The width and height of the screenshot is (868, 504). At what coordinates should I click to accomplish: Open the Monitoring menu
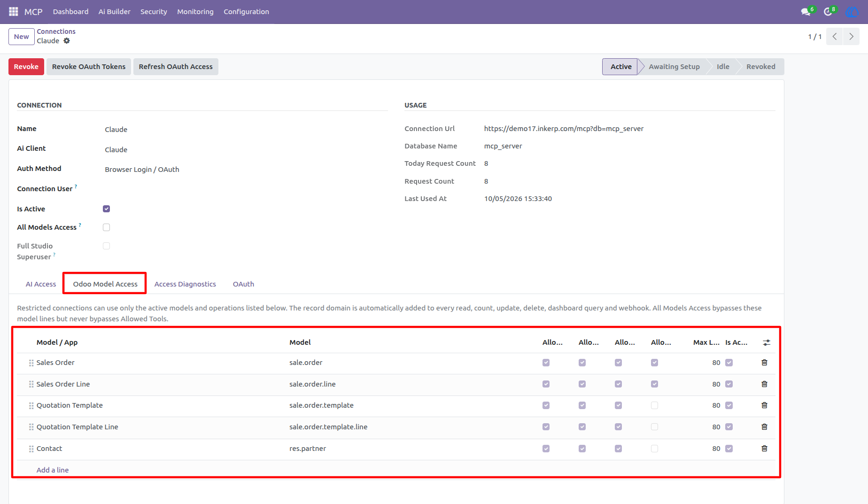click(x=195, y=12)
